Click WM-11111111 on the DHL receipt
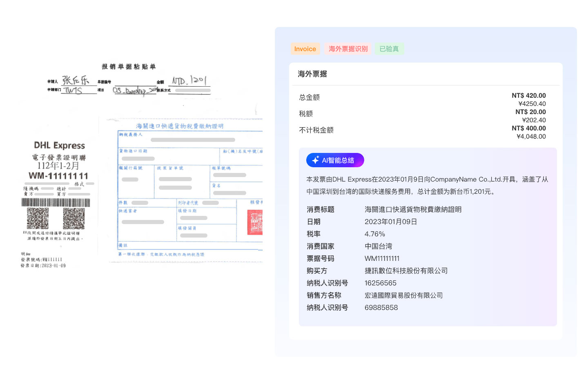 [x=58, y=176]
